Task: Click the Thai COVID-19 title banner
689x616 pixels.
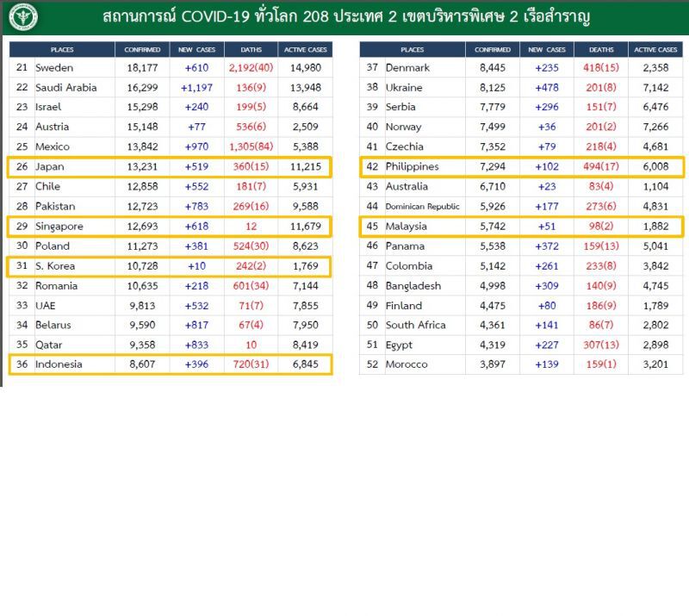Action: click(346, 16)
